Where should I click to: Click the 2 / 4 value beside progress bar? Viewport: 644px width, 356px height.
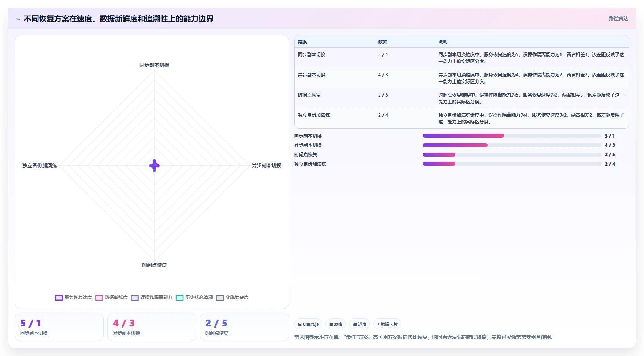click(x=610, y=164)
